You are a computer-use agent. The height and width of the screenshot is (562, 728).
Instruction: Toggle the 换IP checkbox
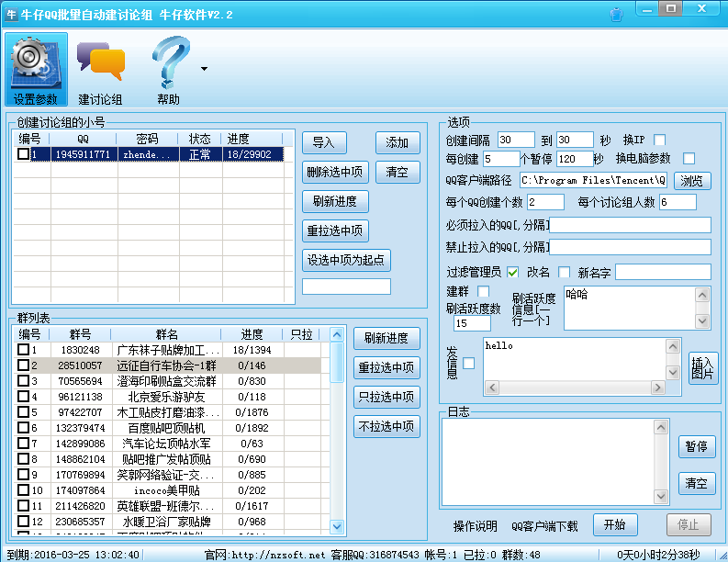click(x=659, y=140)
